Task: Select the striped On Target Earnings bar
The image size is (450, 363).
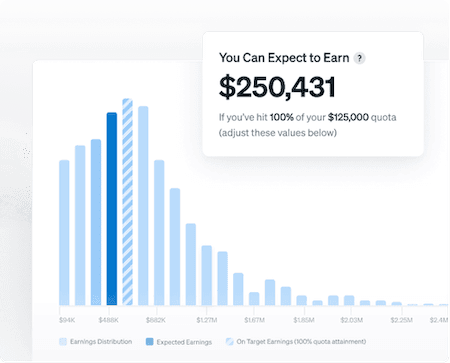Action: pos(127,202)
